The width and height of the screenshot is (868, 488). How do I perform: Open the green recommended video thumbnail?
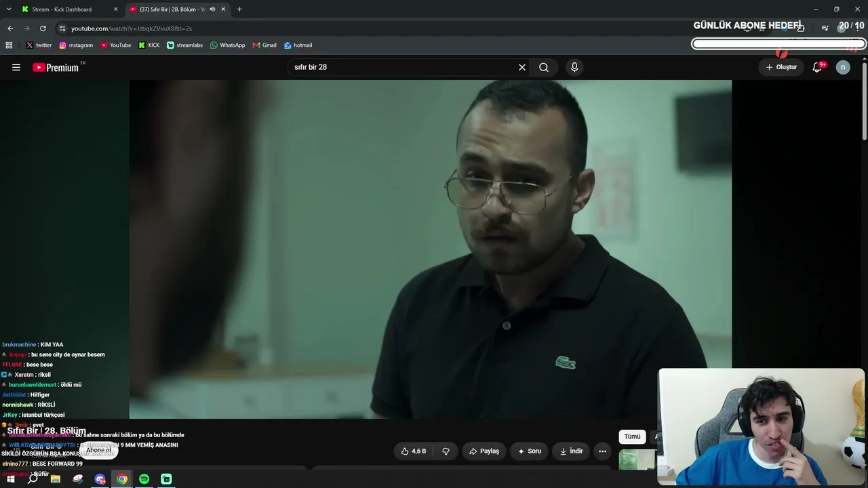(637, 460)
